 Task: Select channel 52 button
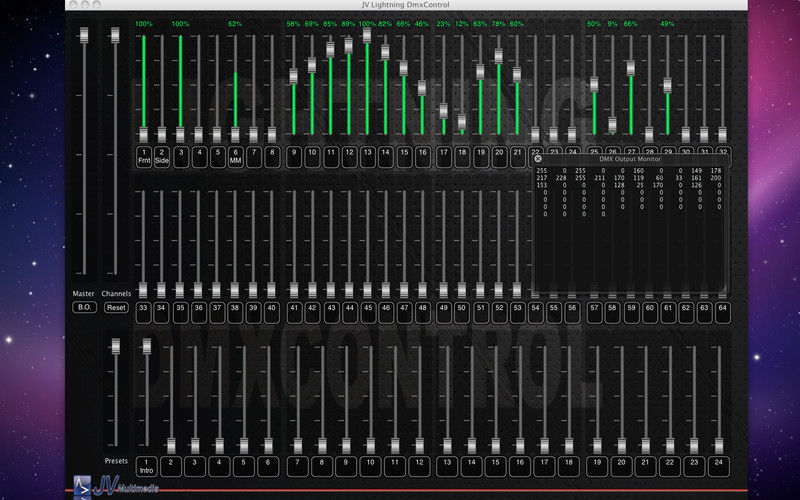point(499,313)
